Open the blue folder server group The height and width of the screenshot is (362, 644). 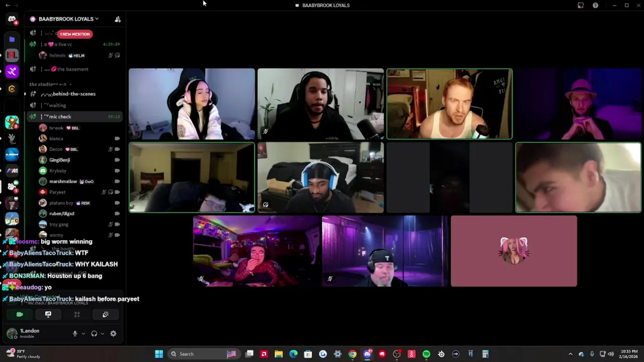[12, 39]
